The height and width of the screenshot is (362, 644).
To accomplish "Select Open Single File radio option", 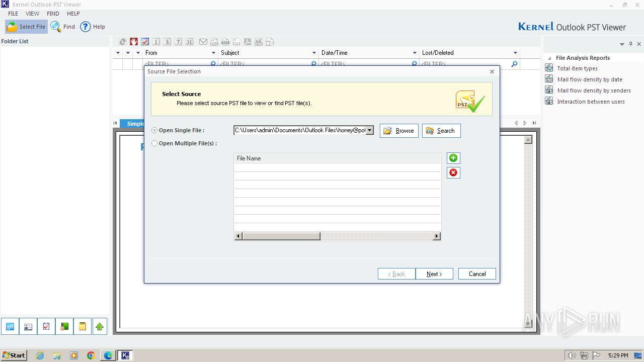I will tap(154, 130).
